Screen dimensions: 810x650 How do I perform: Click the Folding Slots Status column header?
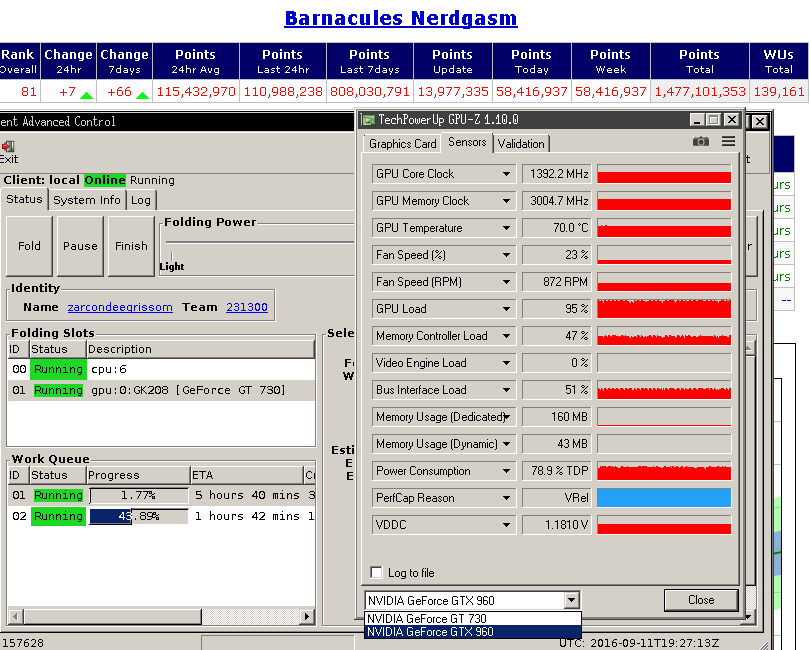(57, 349)
